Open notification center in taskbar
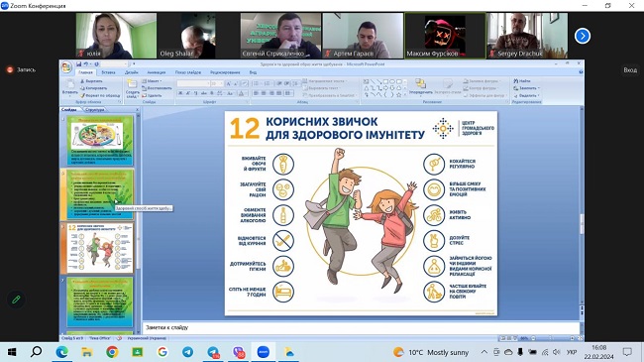This screenshot has height=362, width=644. coord(627,352)
